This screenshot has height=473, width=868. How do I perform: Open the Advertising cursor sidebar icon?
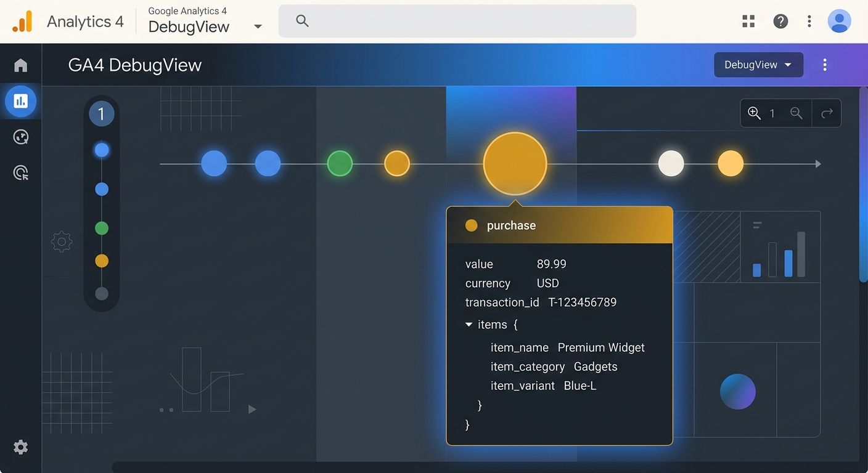pos(21,173)
